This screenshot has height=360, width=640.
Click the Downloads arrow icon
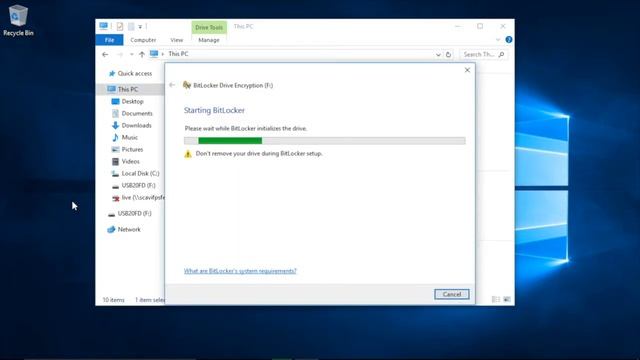click(x=115, y=125)
